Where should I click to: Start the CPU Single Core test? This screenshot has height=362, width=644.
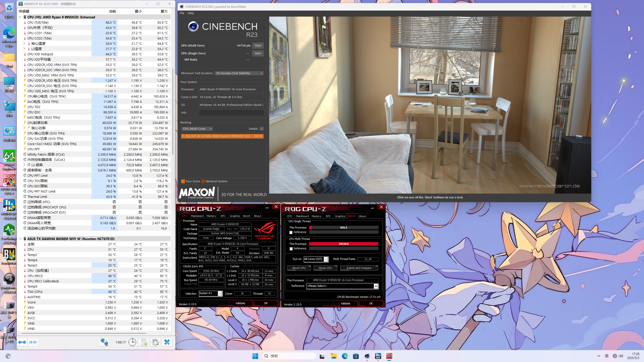[x=258, y=53]
